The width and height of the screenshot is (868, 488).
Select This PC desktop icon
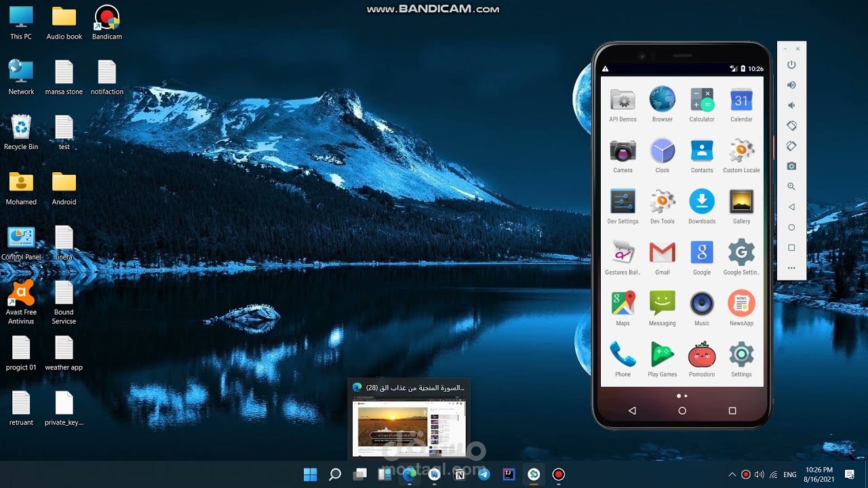(21, 22)
